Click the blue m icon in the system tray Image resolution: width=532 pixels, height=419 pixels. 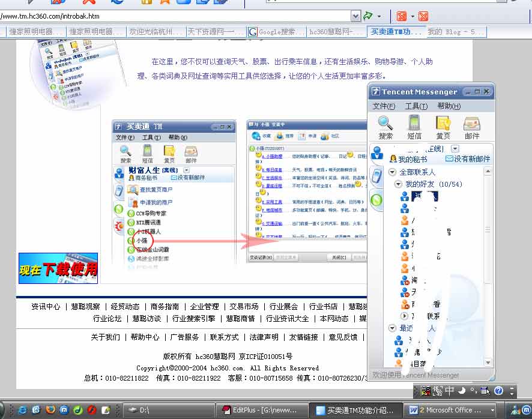click(x=526, y=410)
